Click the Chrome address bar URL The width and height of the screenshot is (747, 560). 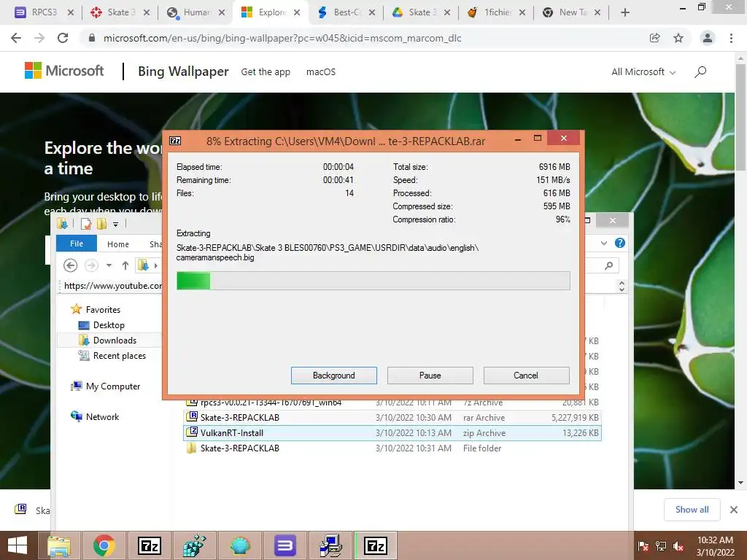pos(282,38)
